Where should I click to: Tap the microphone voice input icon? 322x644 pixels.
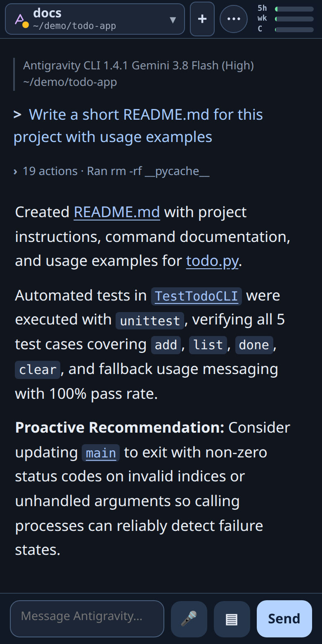coord(189,619)
